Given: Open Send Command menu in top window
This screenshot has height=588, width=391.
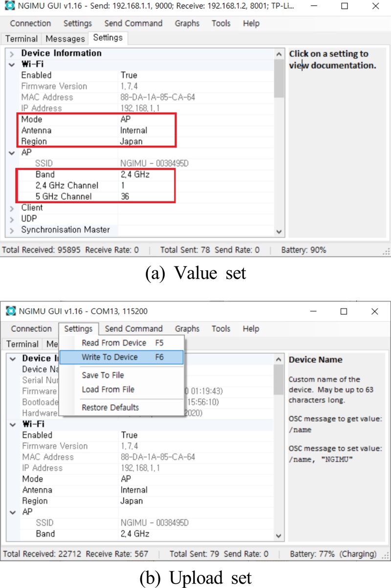Looking at the screenshot, I should 133,23.
